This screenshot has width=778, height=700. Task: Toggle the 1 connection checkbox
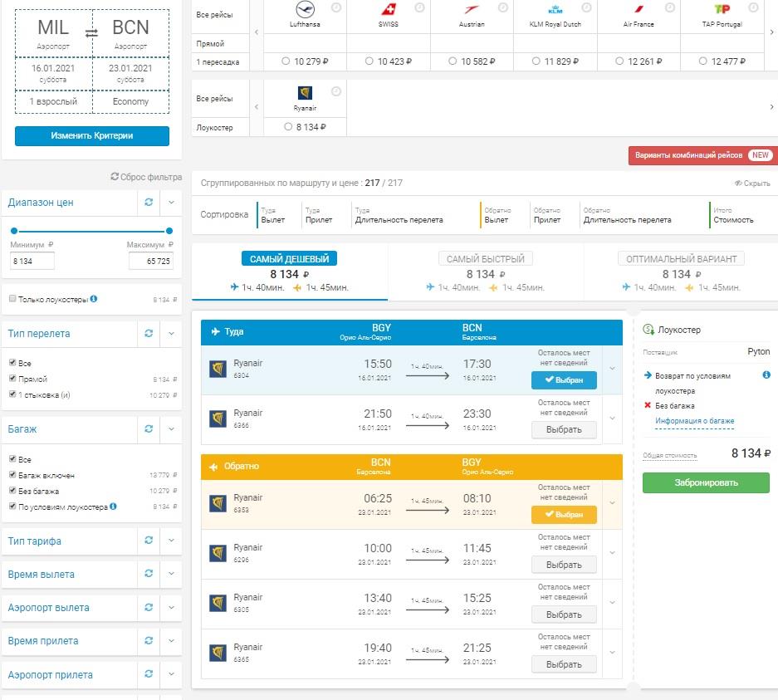(12, 394)
